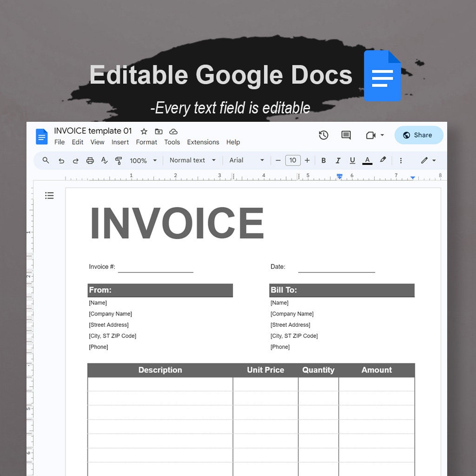Screen dimensions: 476x476
Task: Decrease font size with minus
Action: [x=278, y=160]
